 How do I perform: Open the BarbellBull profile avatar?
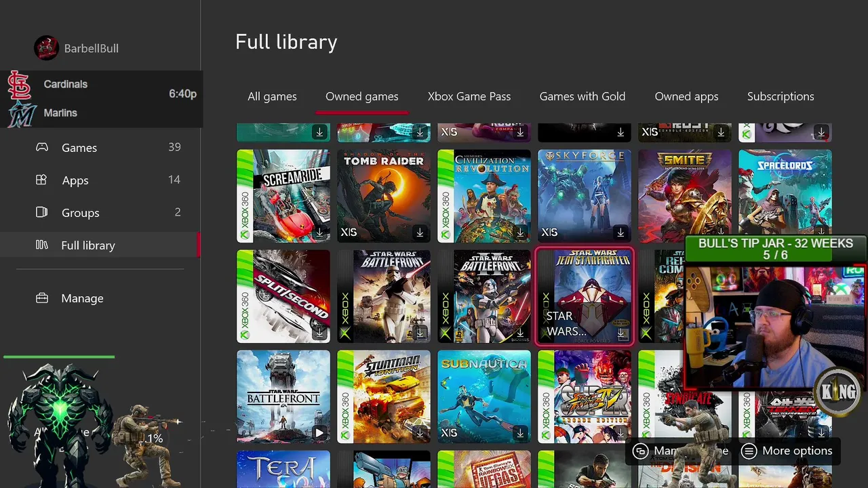point(46,48)
